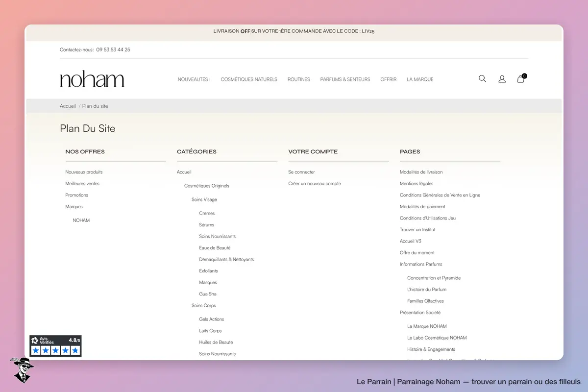Open the Marques link
Screen dimensions: 588x392
pyautogui.click(x=74, y=207)
